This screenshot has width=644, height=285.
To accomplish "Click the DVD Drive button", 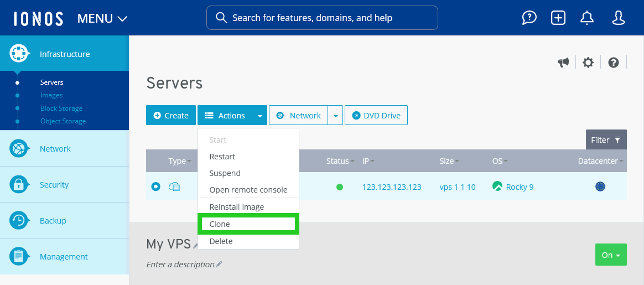I will pos(376,116).
